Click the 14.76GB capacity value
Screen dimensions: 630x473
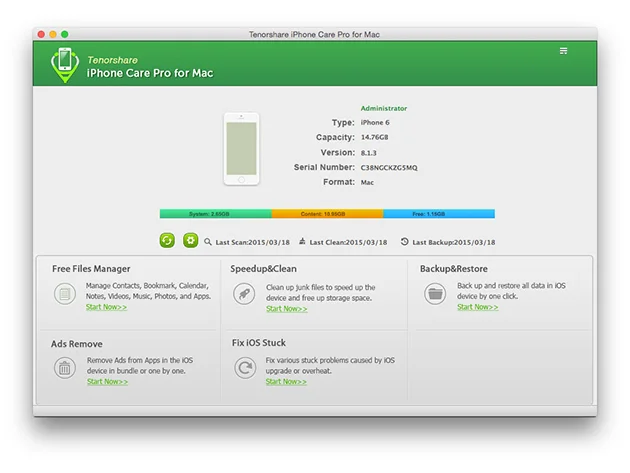click(x=374, y=137)
